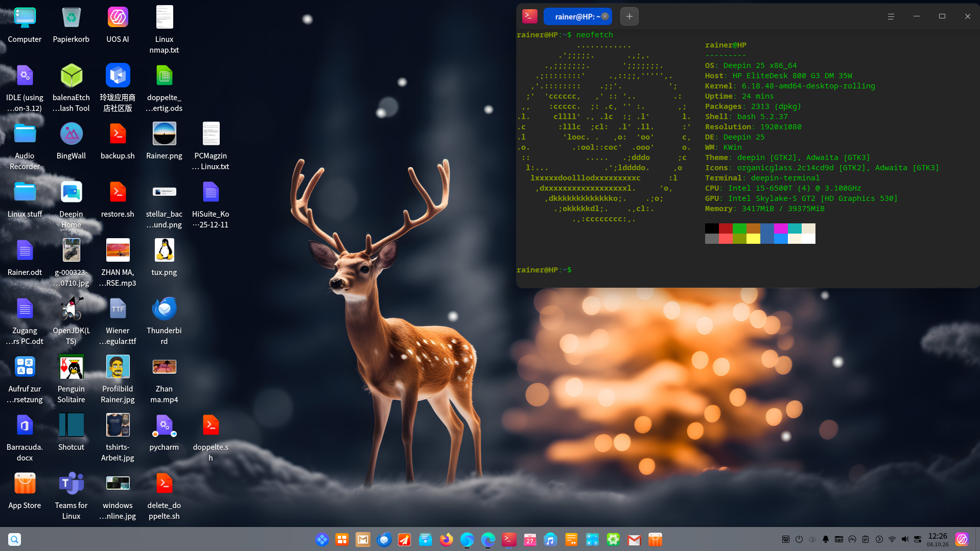Select the Penguin Solitaire icon
The width and height of the screenshot is (980, 551).
tap(71, 379)
